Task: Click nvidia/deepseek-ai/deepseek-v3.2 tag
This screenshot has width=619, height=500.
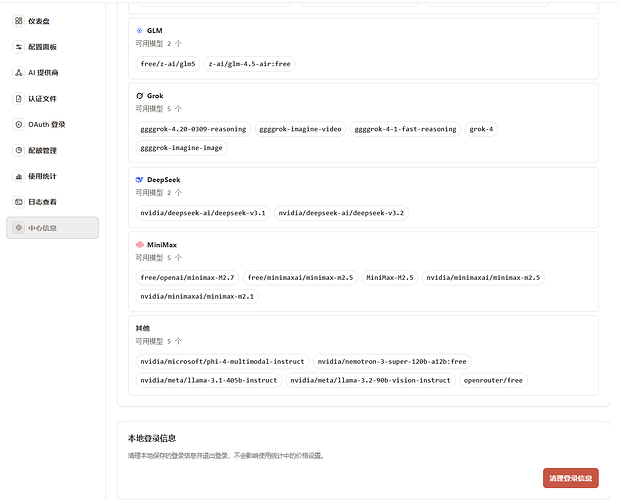Action: click(341, 213)
